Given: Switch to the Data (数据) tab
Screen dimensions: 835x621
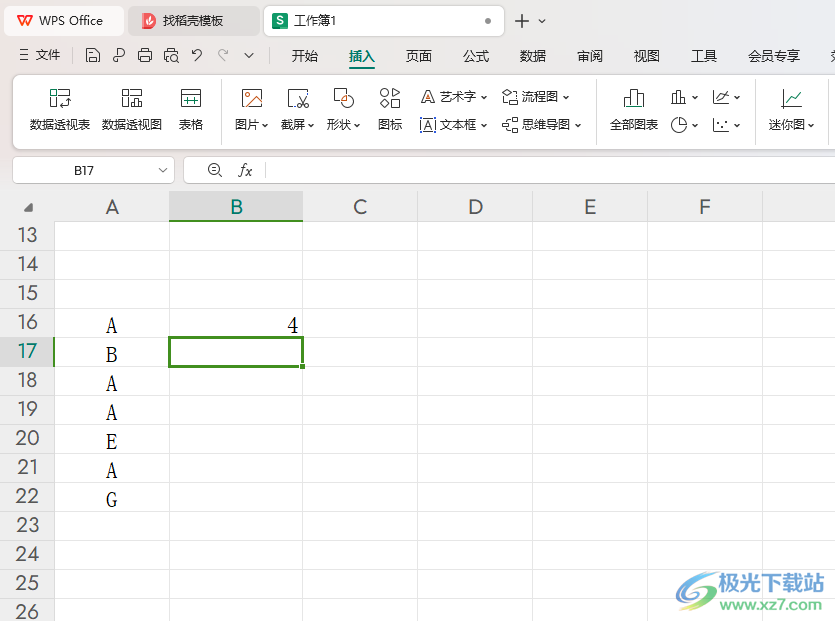Looking at the screenshot, I should 533,56.
